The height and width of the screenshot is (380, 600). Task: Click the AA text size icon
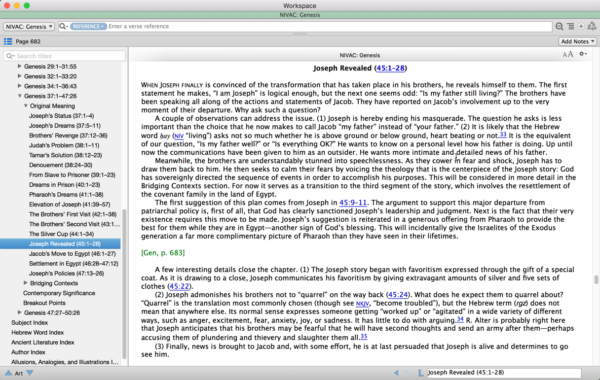(568, 54)
